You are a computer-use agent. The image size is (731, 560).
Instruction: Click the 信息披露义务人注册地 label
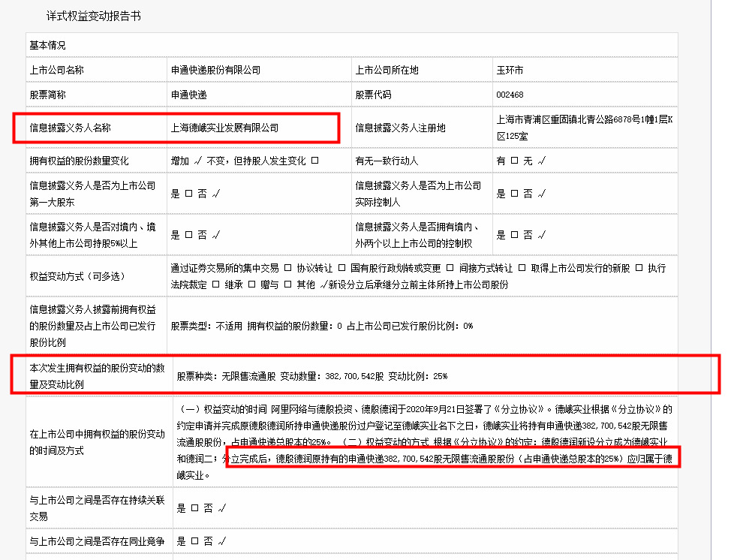[x=401, y=128]
